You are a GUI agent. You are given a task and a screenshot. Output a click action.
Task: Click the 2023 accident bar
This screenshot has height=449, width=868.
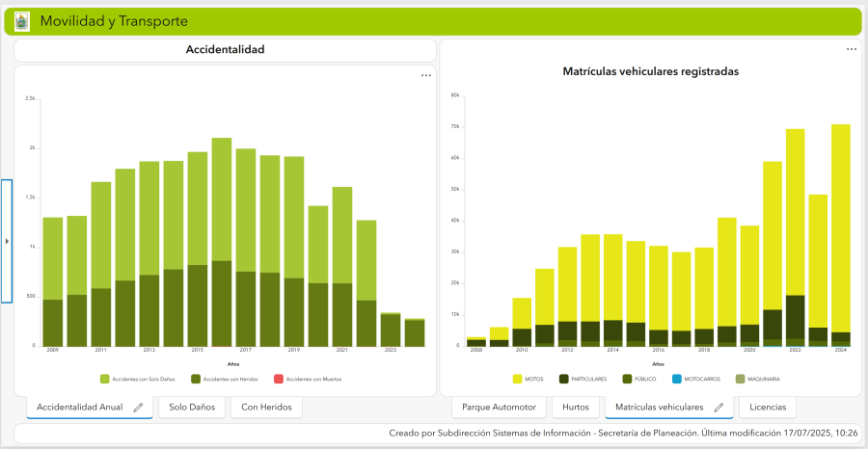[x=391, y=330]
